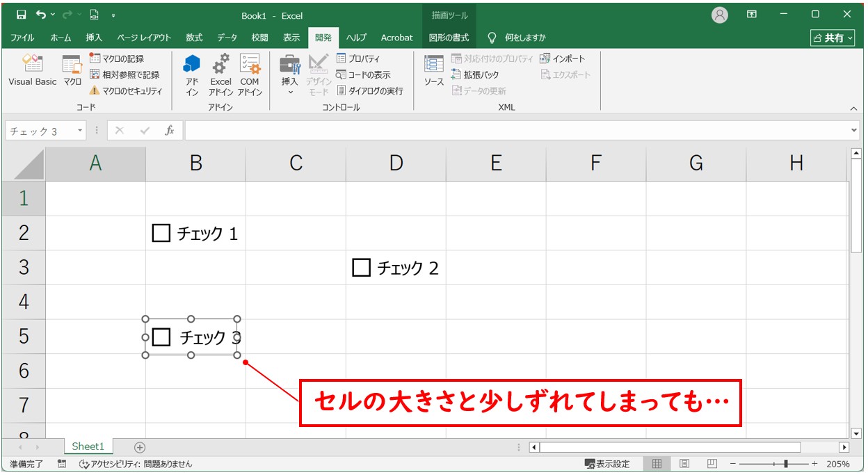Screen dimensions: 868x475
Task: Click inside the formula bar
Action: pyautogui.click(x=516, y=131)
